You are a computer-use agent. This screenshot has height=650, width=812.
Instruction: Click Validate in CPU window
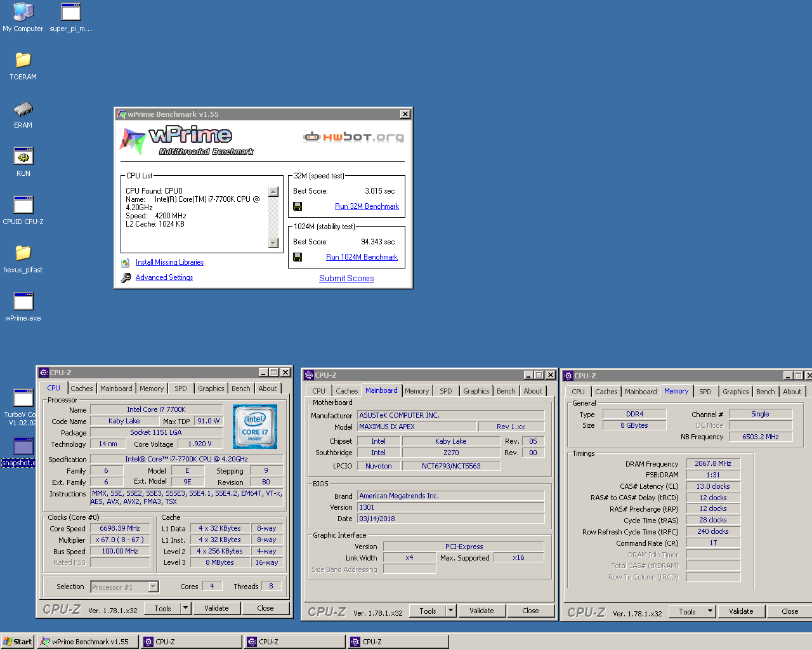(216, 608)
